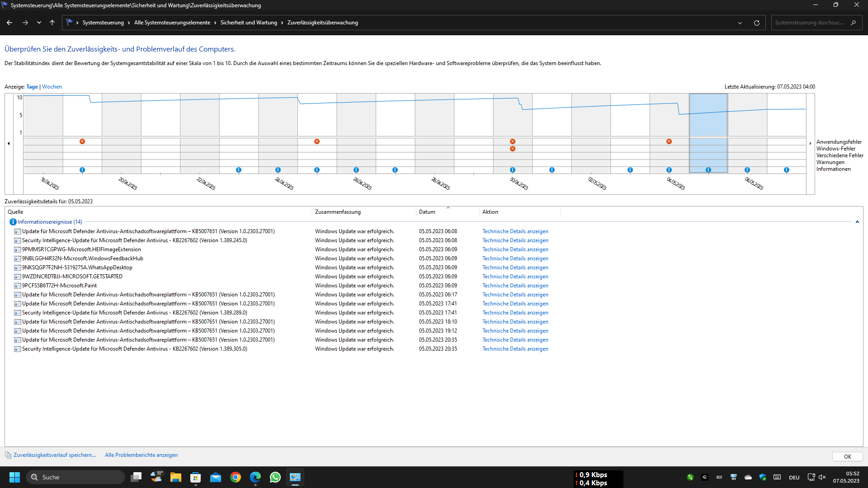The width and height of the screenshot is (868, 488).
Task: Click the information icon for 26.04.2023
Action: [x=356, y=170]
